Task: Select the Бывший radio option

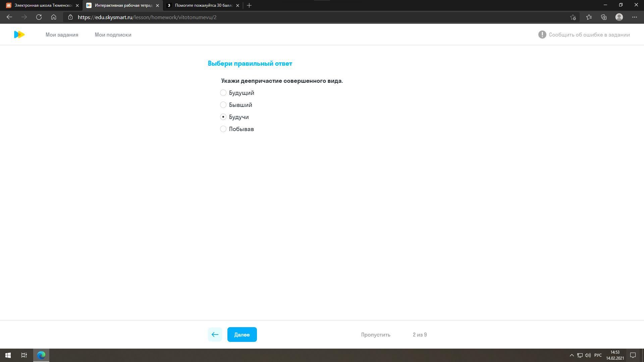Action: [x=223, y=105]
